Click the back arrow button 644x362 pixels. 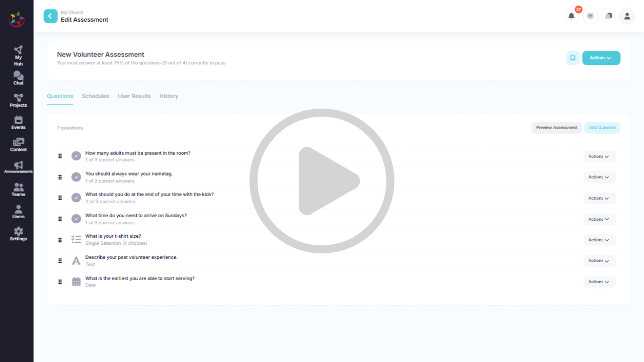(50, 16)
